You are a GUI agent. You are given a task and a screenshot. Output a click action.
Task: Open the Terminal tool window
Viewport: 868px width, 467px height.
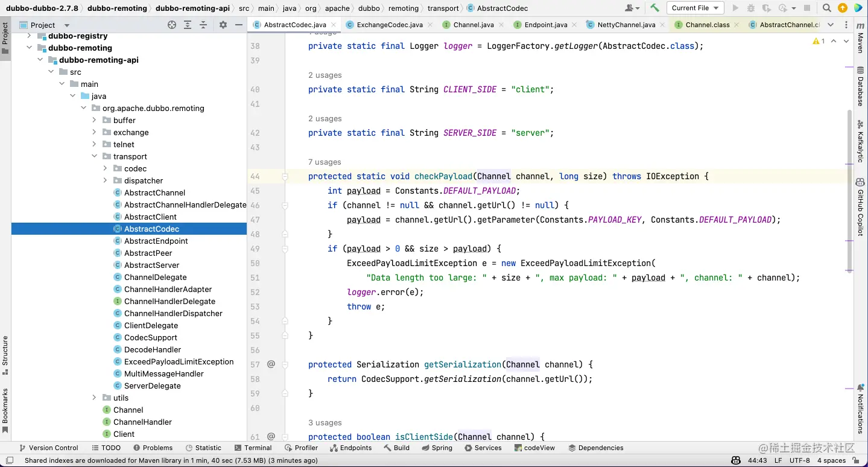(x=252, y=448)
